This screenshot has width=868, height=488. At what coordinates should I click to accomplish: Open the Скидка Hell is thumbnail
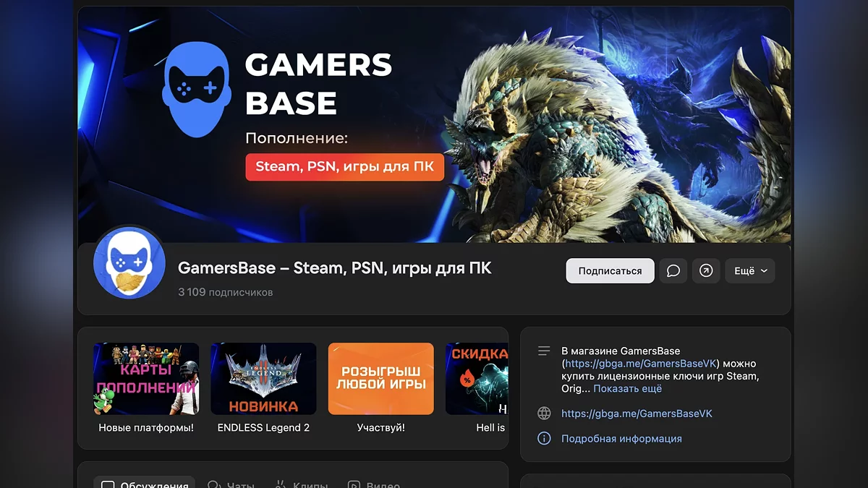(x=477, y=379)
